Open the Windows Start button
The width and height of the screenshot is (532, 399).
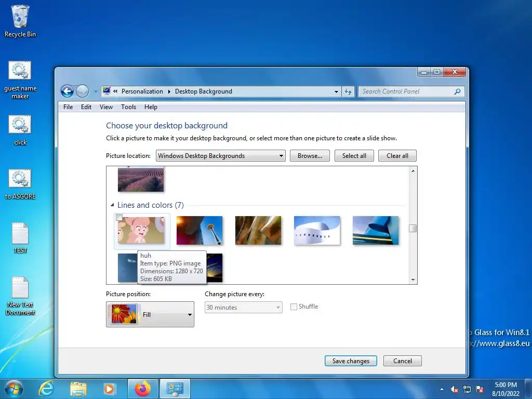point(14,389)
